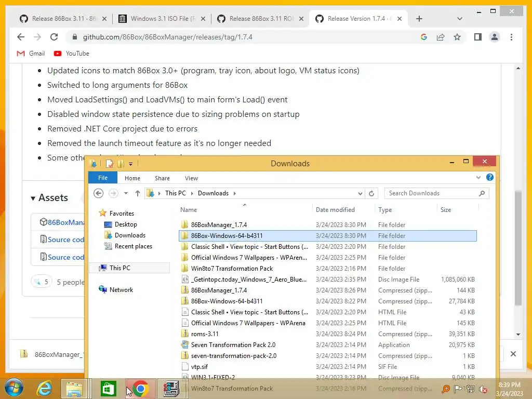Go up one folder level
532x399 pixels.
tap(137, 193)
